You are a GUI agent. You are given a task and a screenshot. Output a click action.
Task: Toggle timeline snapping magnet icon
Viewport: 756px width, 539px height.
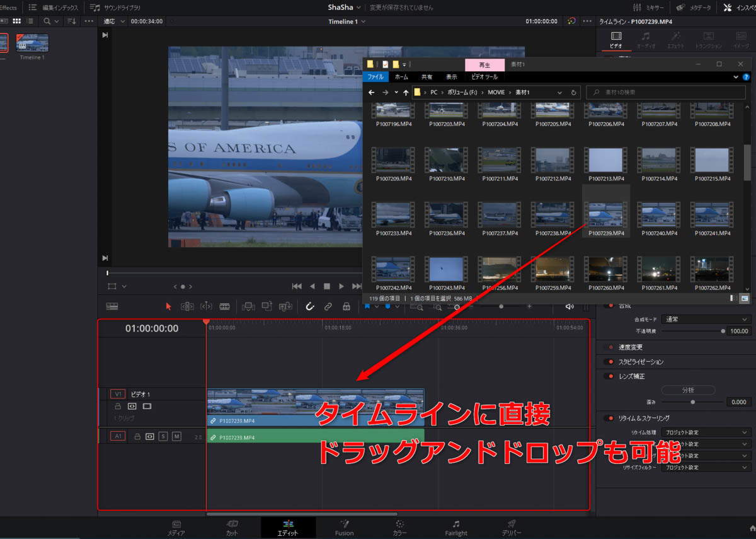tap(309, 306)
